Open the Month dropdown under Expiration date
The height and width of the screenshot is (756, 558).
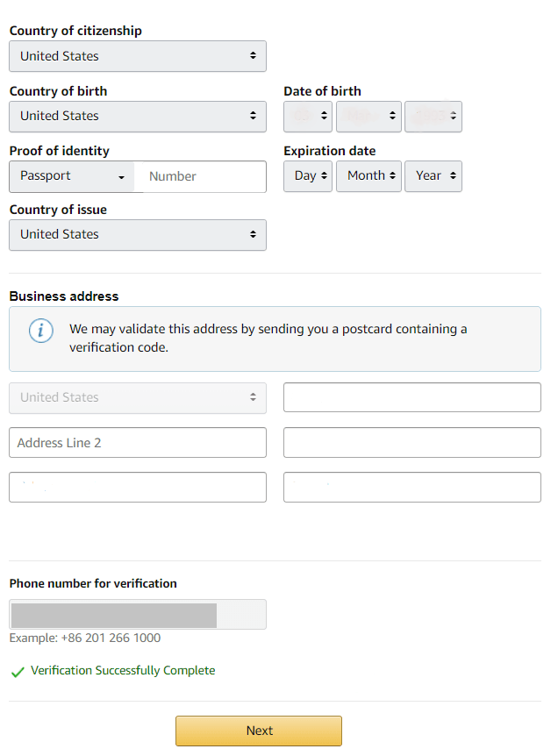[368, 175]
